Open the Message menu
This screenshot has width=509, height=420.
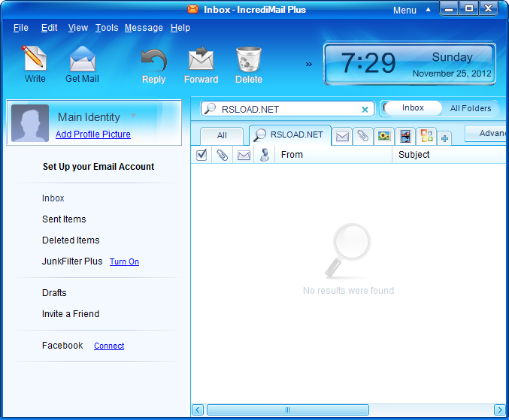pos(144,28)
